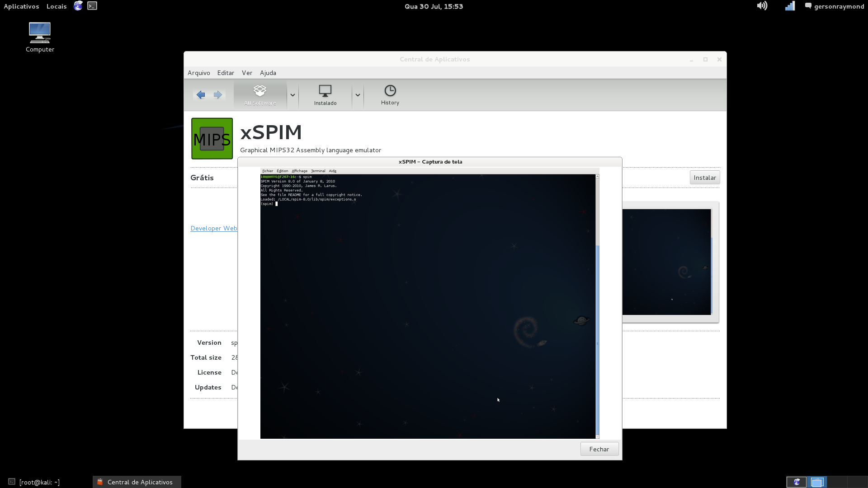
Task: Switch to Central de Aplicativos taskbar entry
Action: pos(137,482)
